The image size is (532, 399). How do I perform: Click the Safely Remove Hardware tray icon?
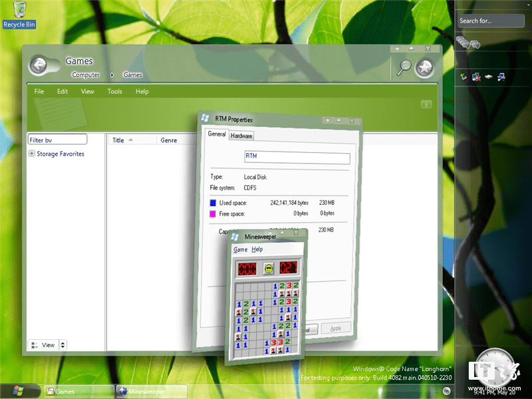[489, 76]
